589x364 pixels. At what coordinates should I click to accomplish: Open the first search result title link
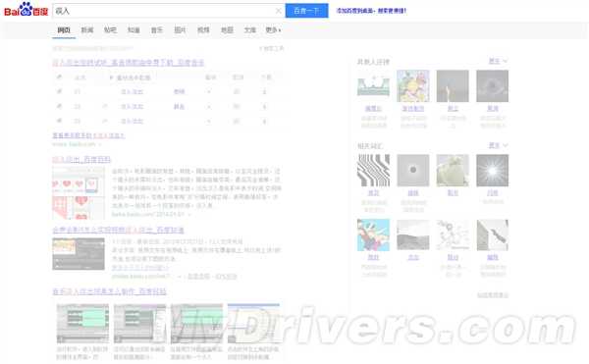128,62
